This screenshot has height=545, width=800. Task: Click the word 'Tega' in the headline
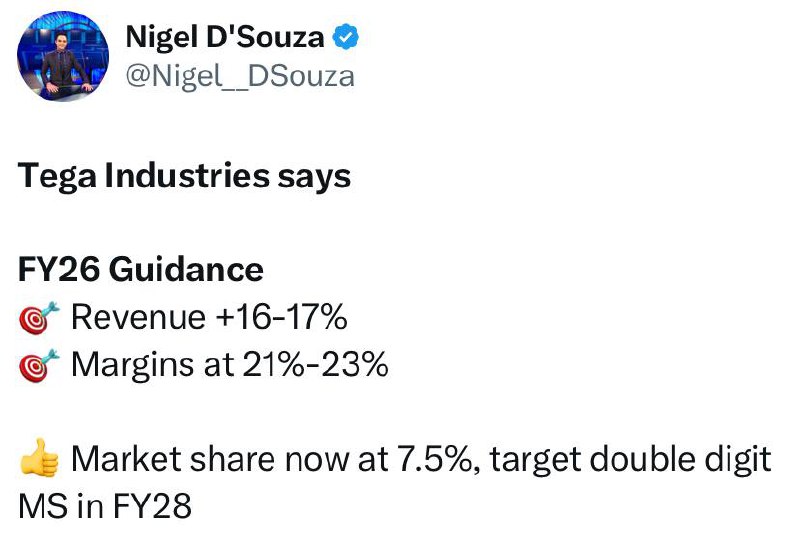57,178
